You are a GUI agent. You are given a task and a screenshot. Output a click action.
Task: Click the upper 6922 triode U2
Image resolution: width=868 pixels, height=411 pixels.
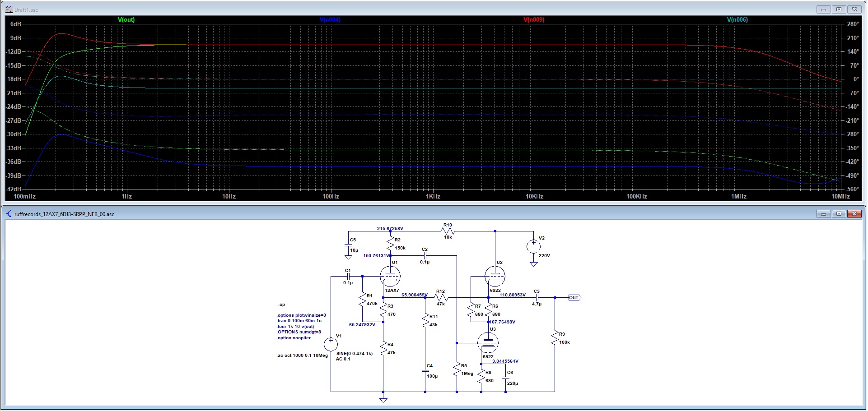click(x=495, y=276)
